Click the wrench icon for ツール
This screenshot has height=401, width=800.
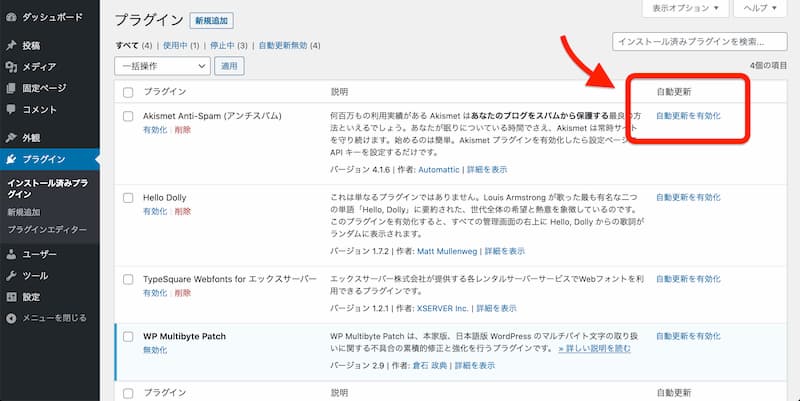11,275
